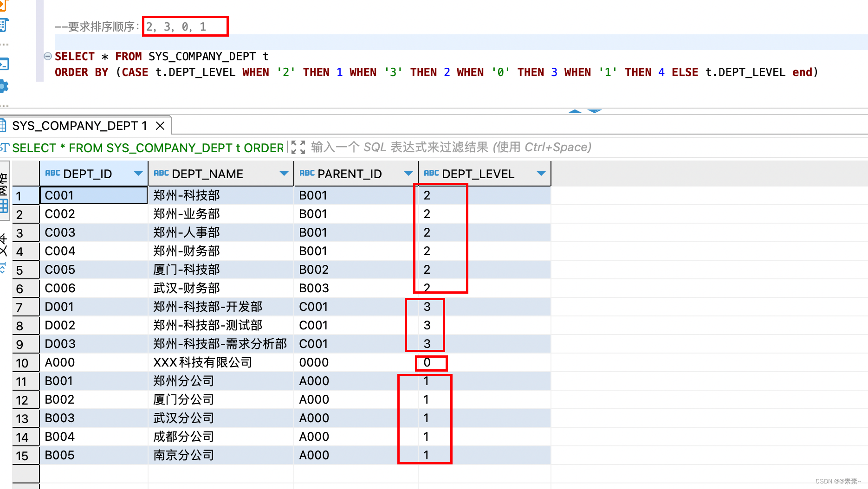Viewport: 868px width, 489px height.
Task: Select cell B004 in DEPT_ID column
Action: (x=94, y=437)
